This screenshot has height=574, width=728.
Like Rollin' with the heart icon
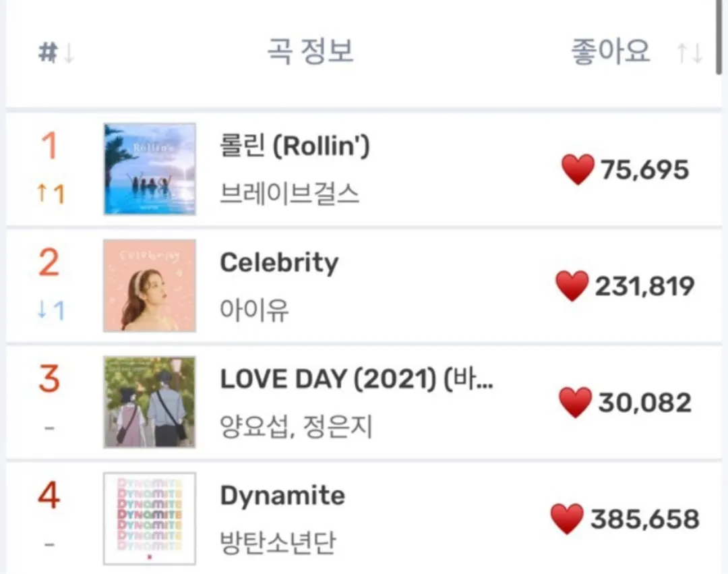[578, 170]
